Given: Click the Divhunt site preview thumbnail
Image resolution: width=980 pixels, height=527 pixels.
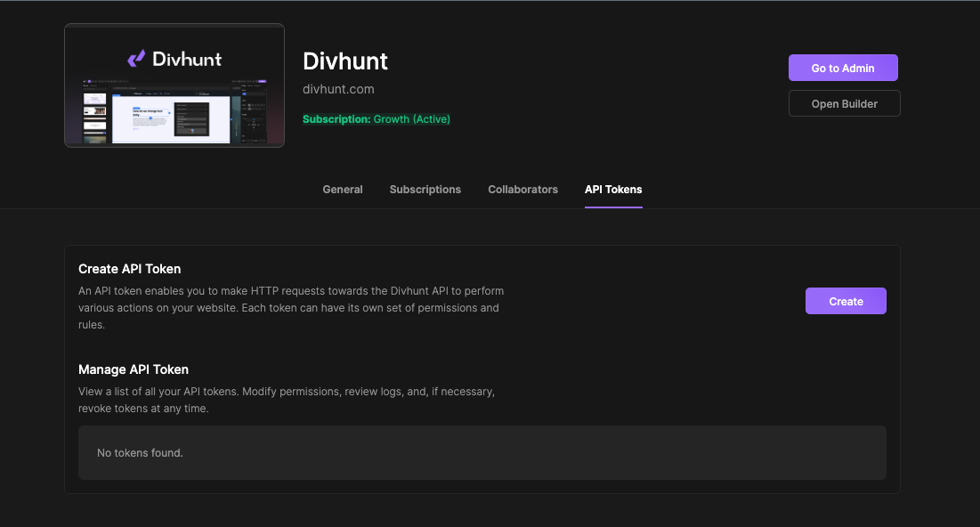Looking at the screenshot, I should (x=174, y=85).
